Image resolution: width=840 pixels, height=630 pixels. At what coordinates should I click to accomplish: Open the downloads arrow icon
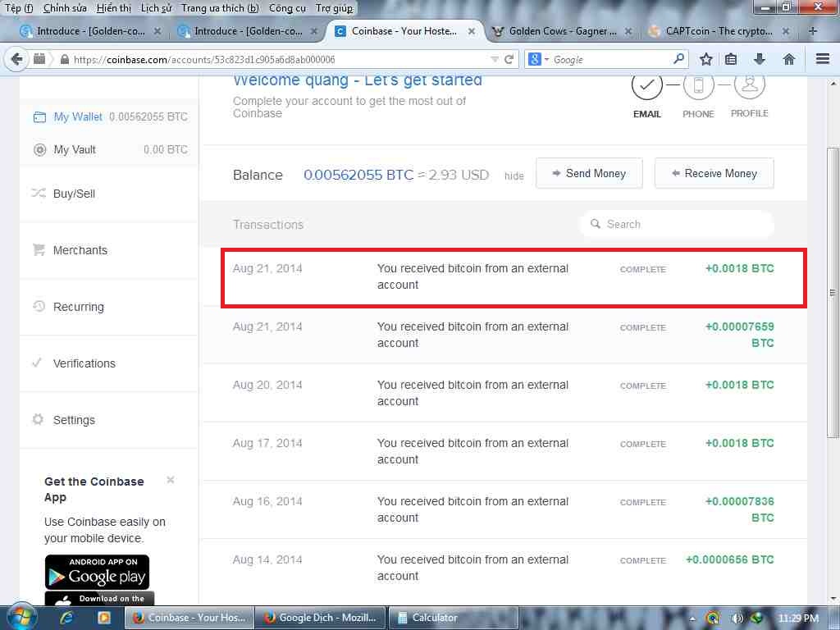(x=760, y=59)
